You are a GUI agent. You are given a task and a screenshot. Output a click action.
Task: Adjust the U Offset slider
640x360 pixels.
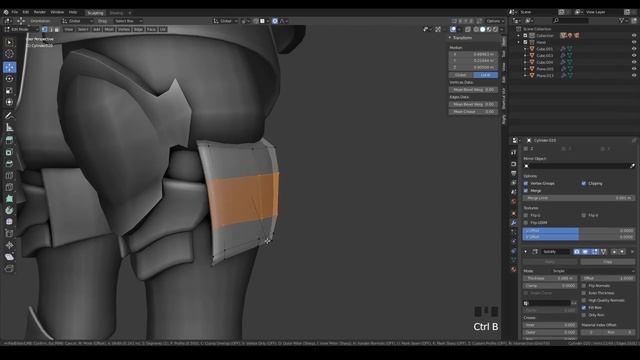(579, 231)
